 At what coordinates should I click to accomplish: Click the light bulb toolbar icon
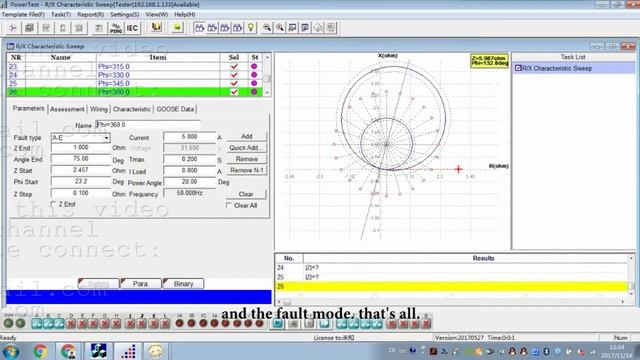pyautogui.click(x=251, y=27)
